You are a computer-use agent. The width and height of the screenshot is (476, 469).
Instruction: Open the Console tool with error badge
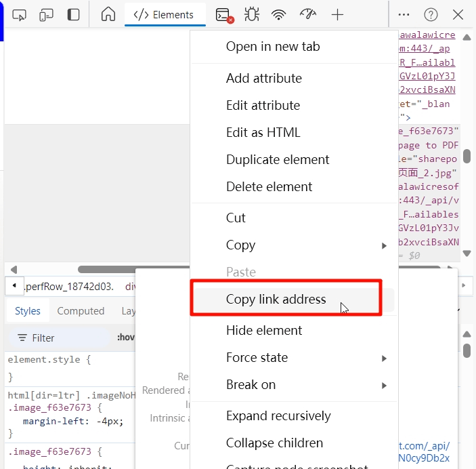tap(224, 15)
